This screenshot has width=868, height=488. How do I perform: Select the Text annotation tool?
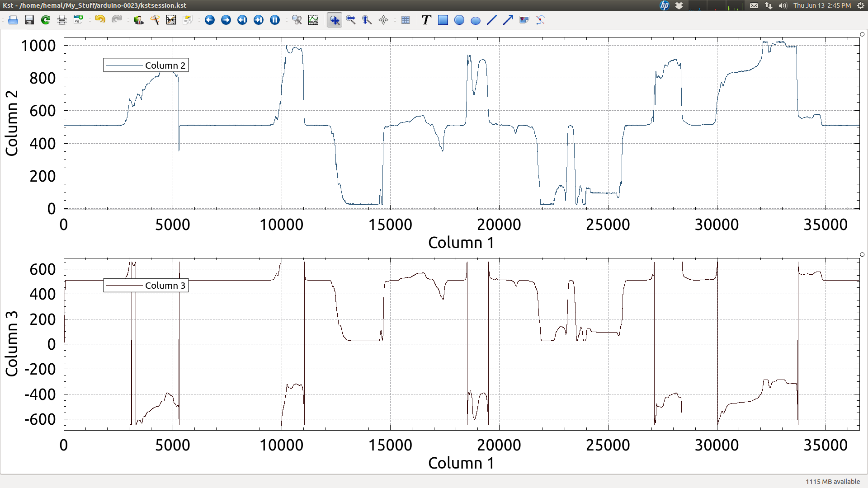[426, 20]
